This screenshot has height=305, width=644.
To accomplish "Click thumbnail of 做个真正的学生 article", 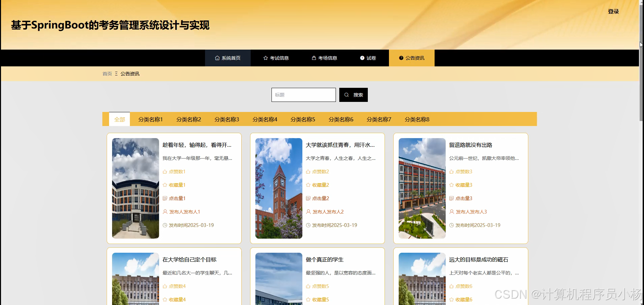I will tap(279, 279).
